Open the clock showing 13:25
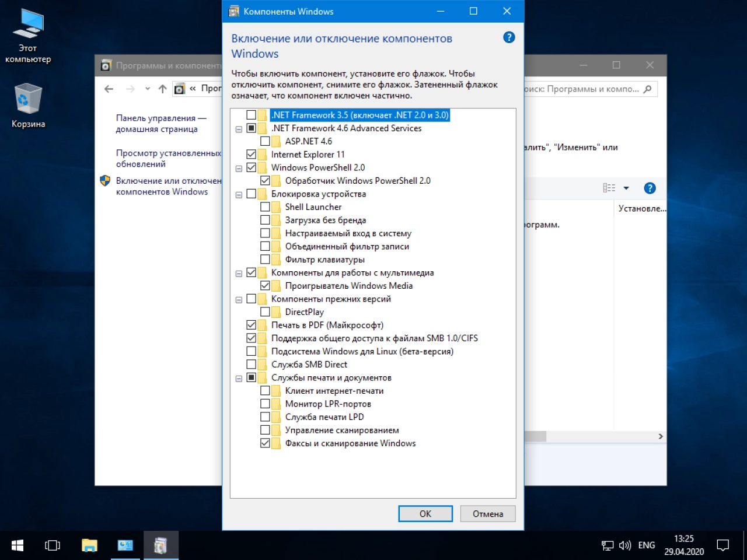Viewport: 747px width, 560px height. pos(684,545)
